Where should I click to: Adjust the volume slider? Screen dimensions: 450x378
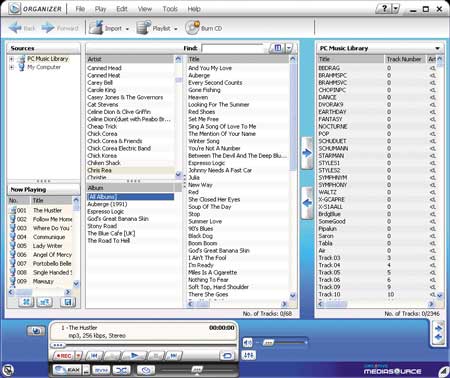click(268, 342)
